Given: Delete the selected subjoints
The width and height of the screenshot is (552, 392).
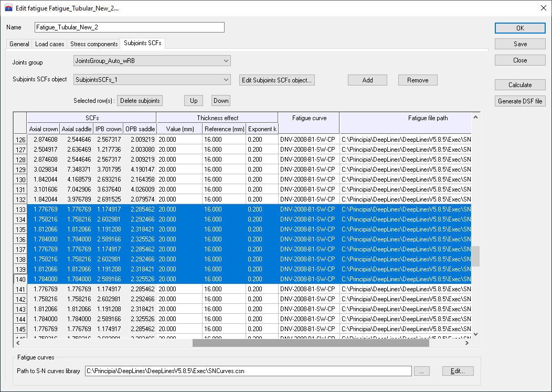Looking at the screenshot, I should 140,101.
